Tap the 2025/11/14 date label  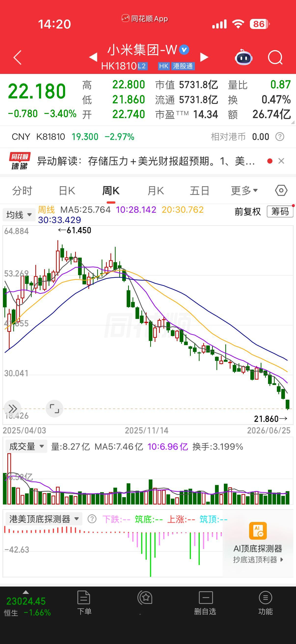[147, 430]
